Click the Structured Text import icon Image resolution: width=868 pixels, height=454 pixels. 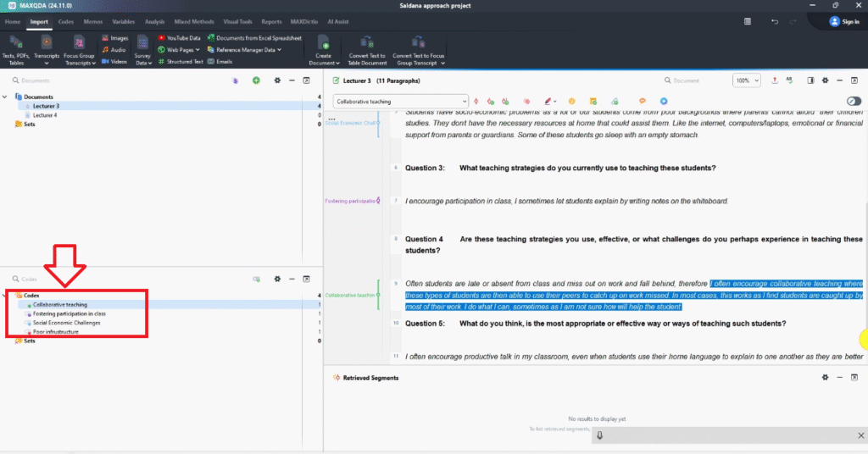[x=162, y=62]
